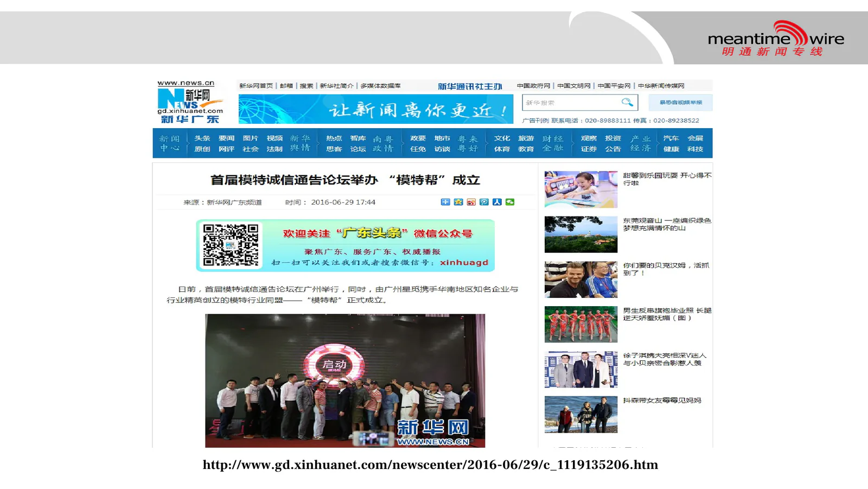The image size is (868, 489).
Task: Click the gd.xinhuanet.com URL below the page
Action: (430, 465)
